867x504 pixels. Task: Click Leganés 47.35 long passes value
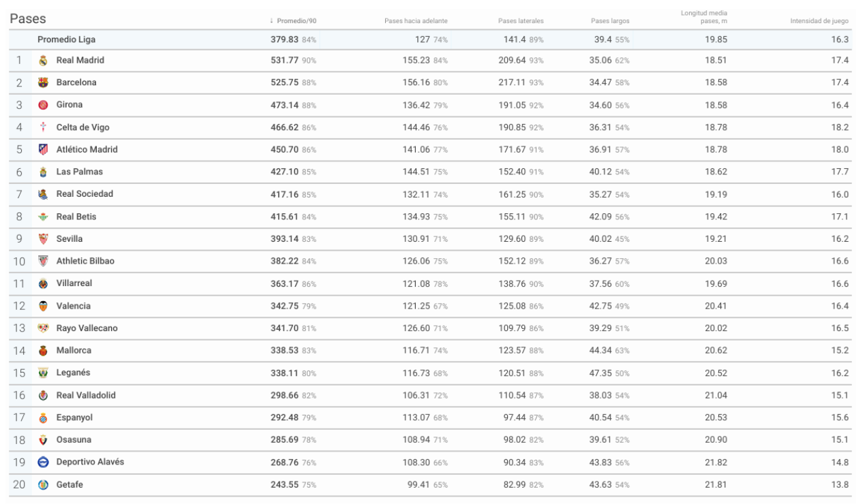click(601, 373)
